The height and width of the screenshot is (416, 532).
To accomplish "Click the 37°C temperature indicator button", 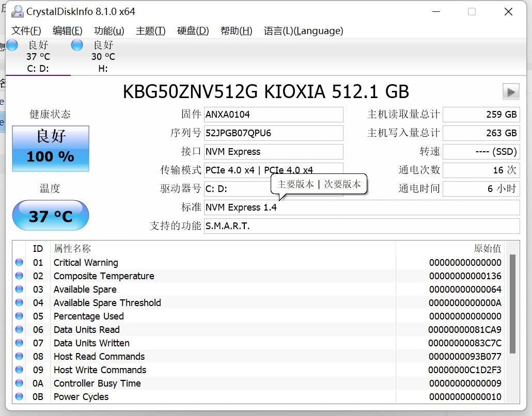I will [x=50, y=215].
